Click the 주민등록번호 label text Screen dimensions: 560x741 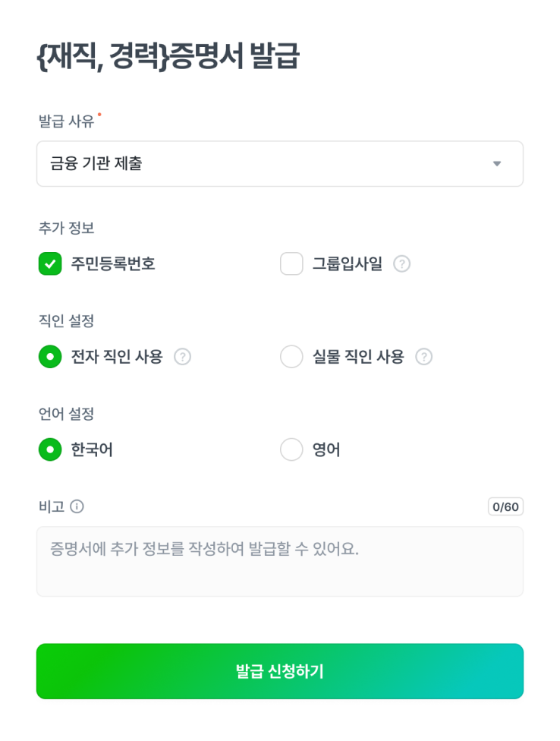click(113, 264)
